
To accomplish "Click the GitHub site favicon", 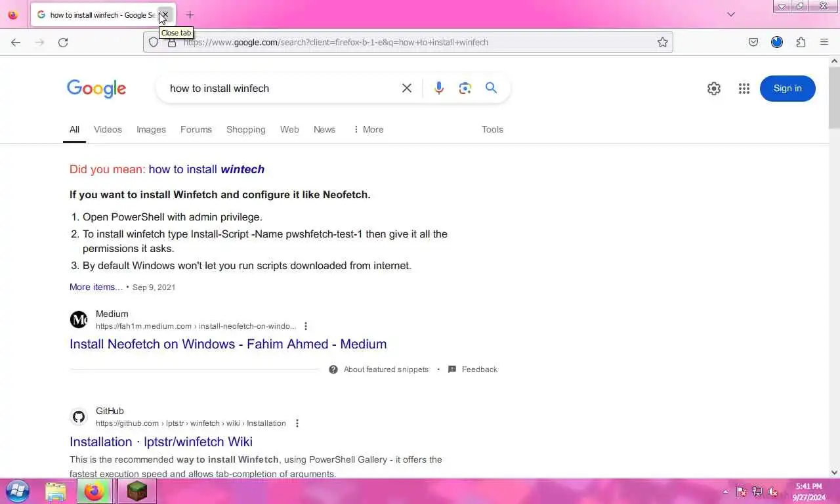I will [x=79, y=417].
